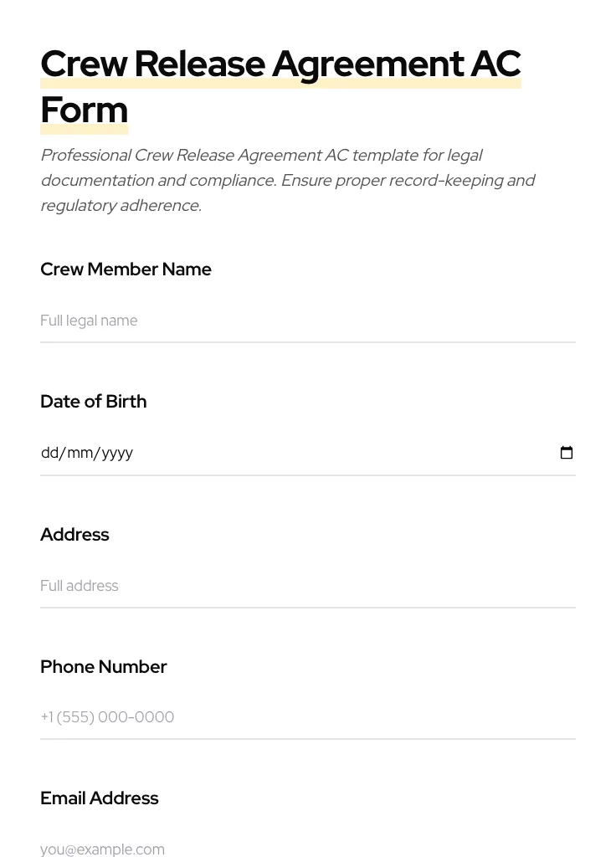The image size is (616, 857).
Task: Click description line starting with documentation and compliance
Action: [287, 181]
